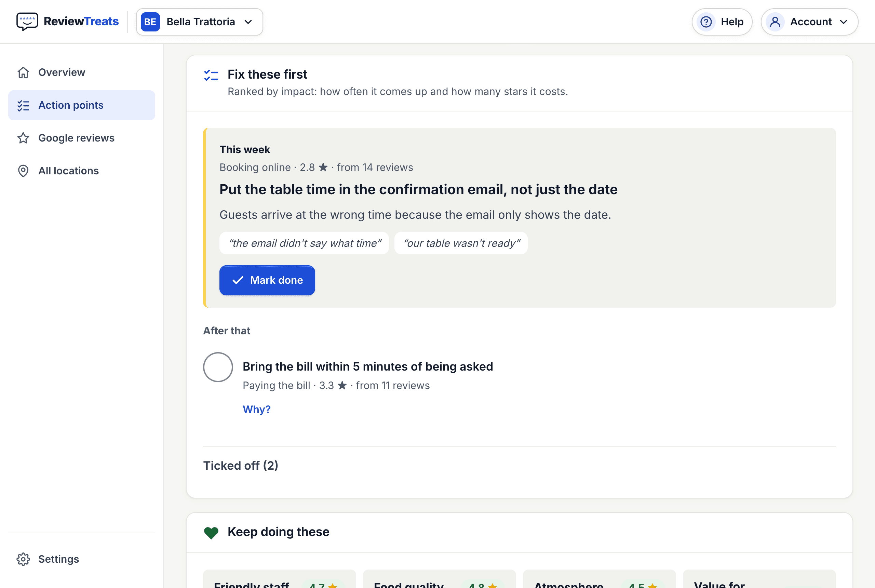Click quote chip "the email didn't say what time"
This screenshot has height=588, width=875.
pyautogui.click(x=304, y=243)
